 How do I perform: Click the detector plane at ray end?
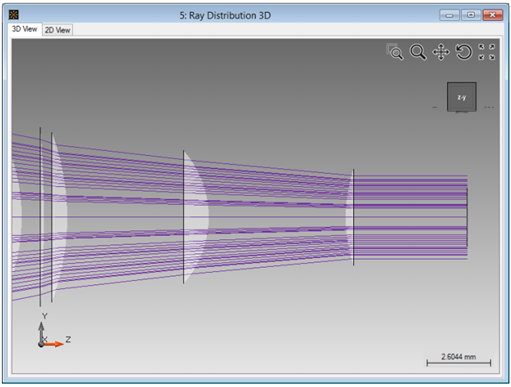tap(467, 217)
